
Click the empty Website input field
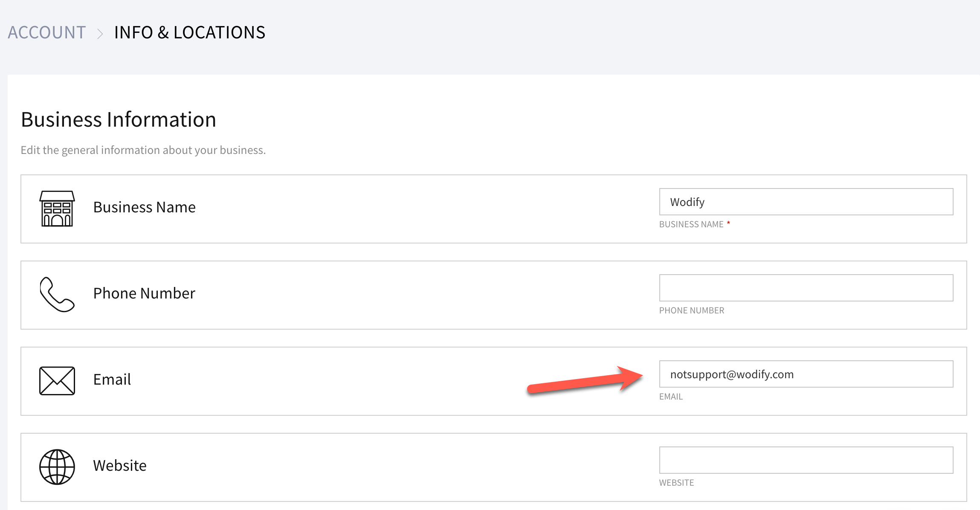(806, 460)
